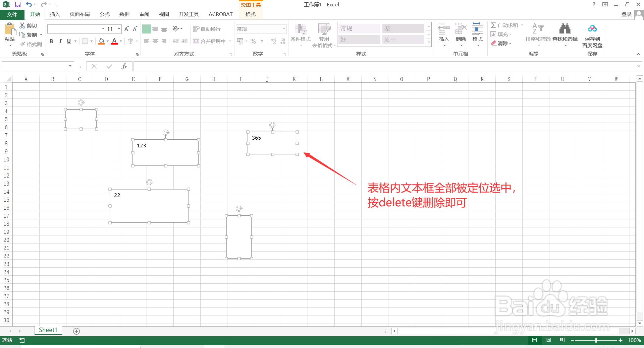Switch to Page Break Preview in status bar

[562, 340]
